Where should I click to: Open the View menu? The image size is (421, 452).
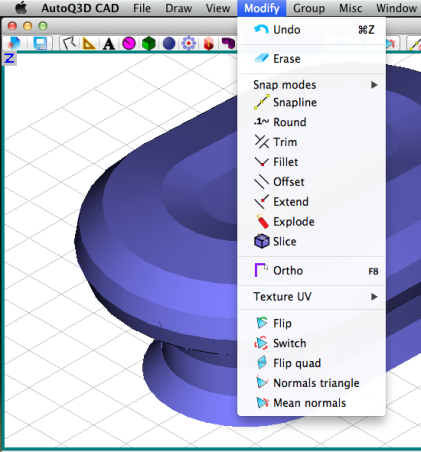pos(218,8)
